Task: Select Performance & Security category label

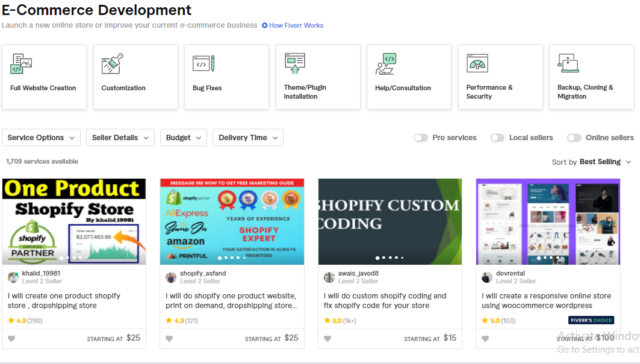Action: click(489, 92)
